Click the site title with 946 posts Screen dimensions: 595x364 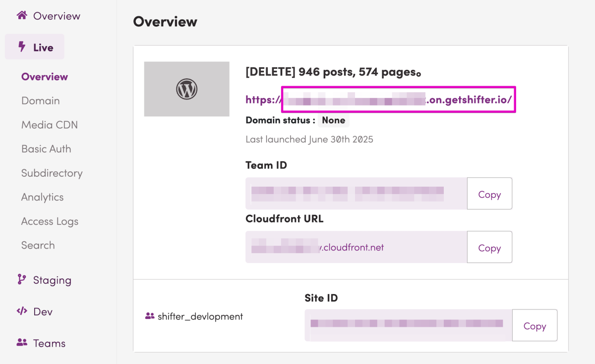click(334, 72)
